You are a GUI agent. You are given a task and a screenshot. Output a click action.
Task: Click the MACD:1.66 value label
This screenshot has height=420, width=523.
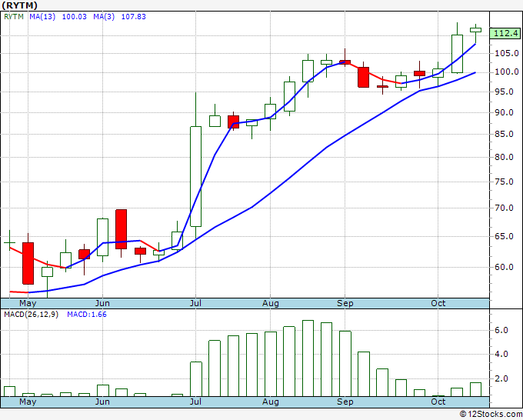tap(87, 315)
